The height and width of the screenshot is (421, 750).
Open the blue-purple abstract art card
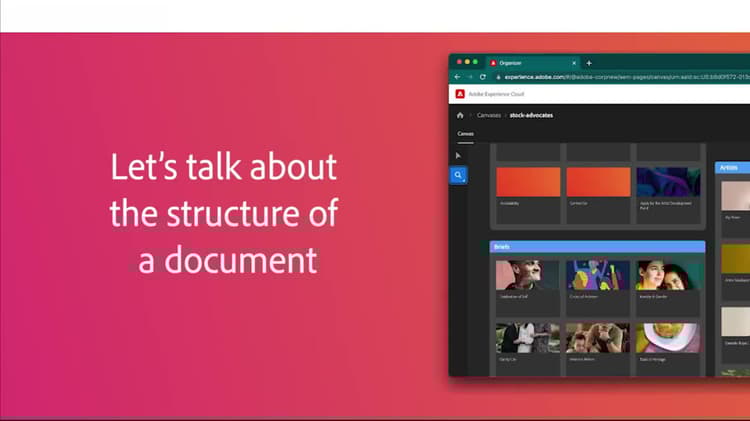(x=668, y=182)
